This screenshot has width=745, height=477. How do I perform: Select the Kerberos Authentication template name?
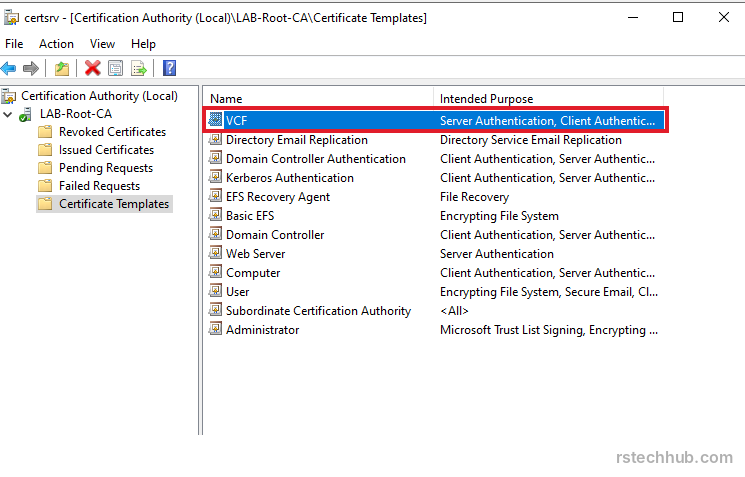pyautogui.click(x=290, y=178)
